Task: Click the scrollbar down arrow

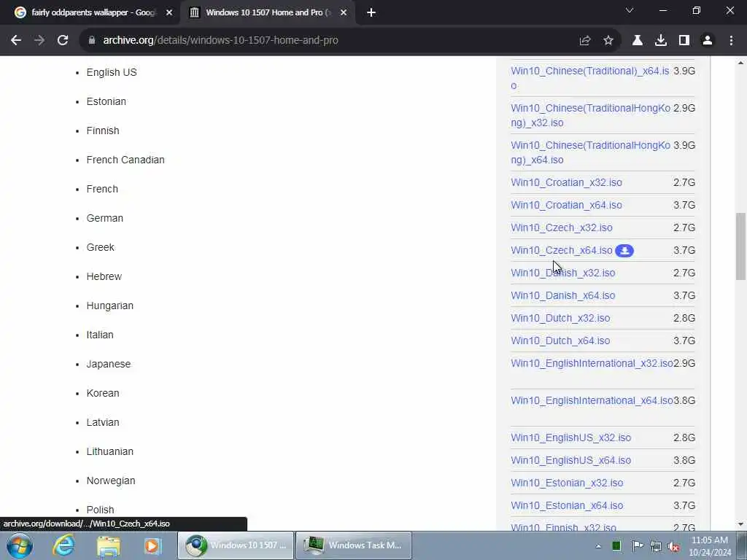Action: (x=740, y=524)
